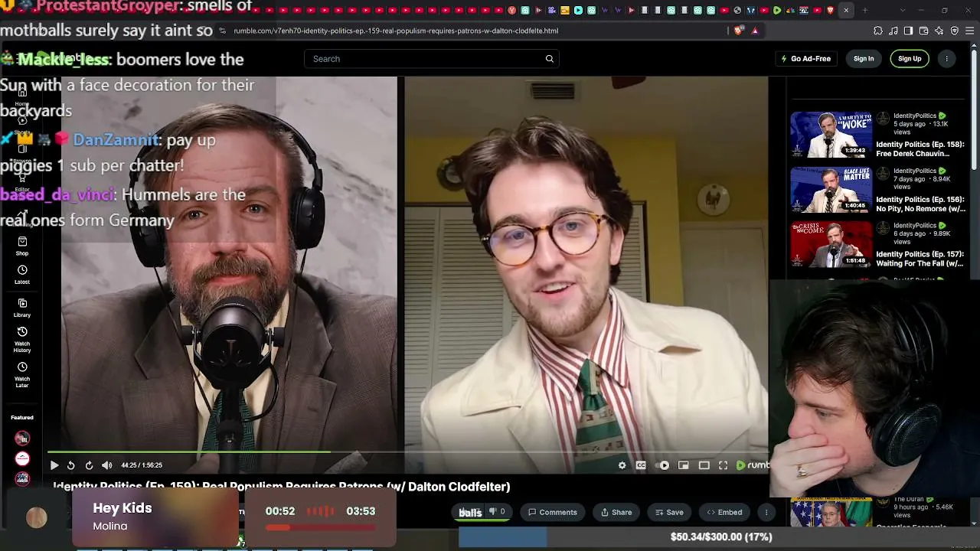Open Brave VPN shield icon
Image resolution: width=980 pixels, height=551 pixels.
point(955,31)
